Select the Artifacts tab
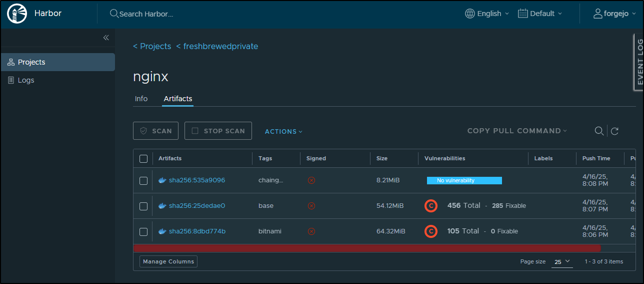Image resolution: width=644 pixels, height=284 pixels. [x=178, y=99]
